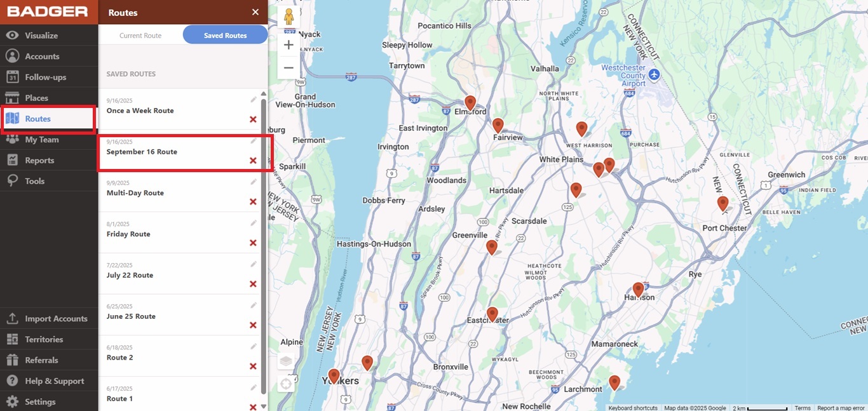The width and height of the screenshot is (868, 411).
Task: Open the Reports chart icon
Action: click(12, 160)
